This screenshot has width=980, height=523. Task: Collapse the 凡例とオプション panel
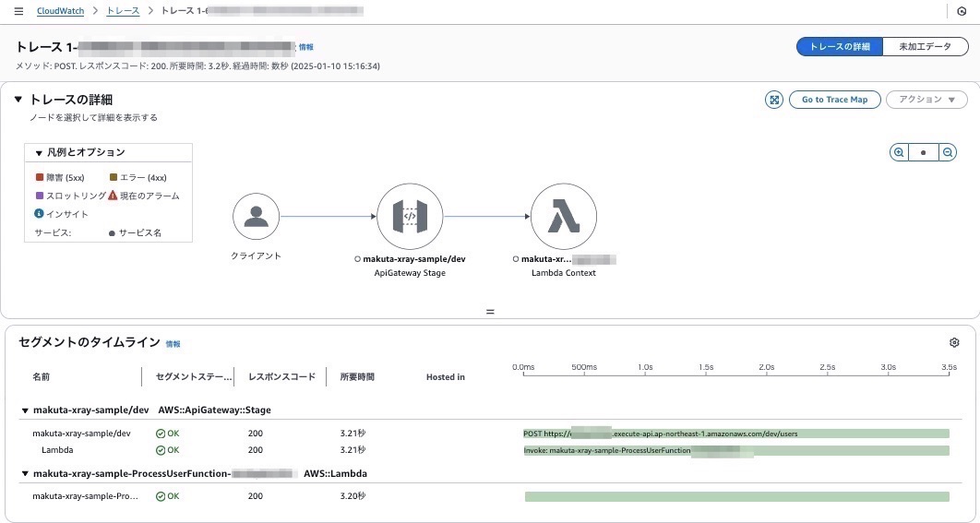39,153
